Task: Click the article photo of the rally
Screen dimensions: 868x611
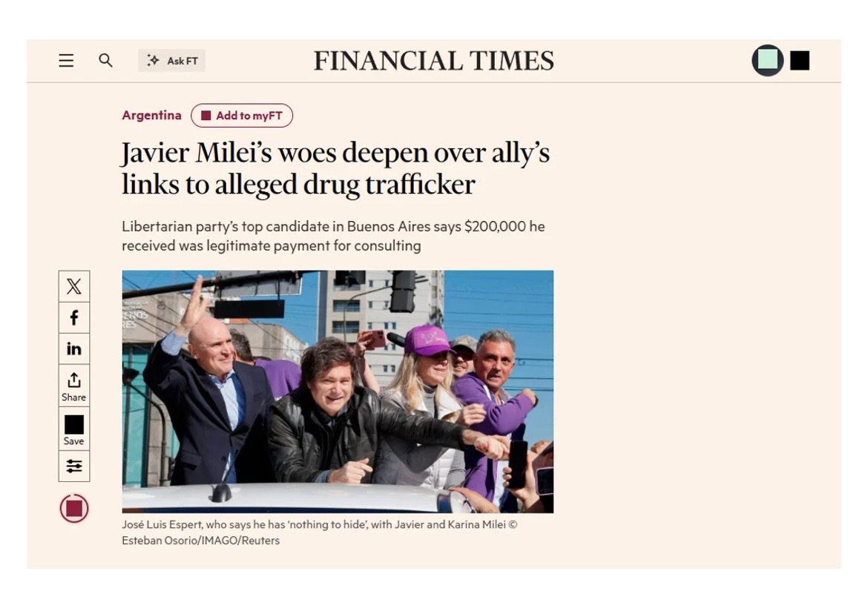Action: 338,392
